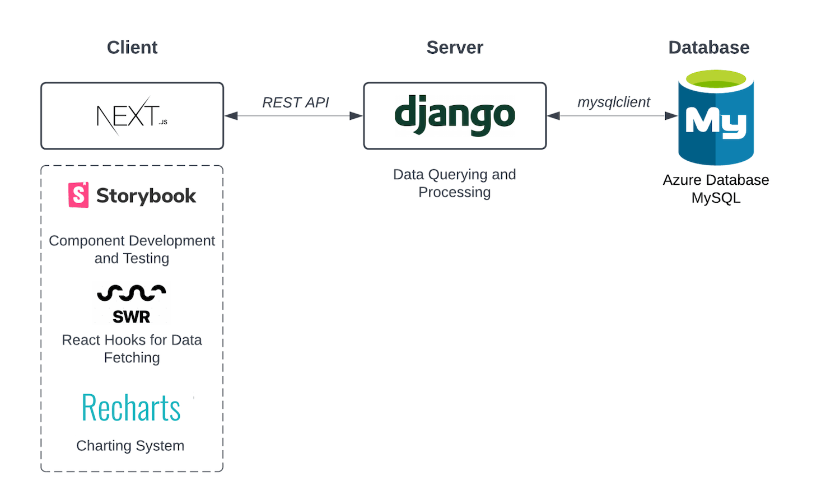The width and height of the screenshot is (840, 504).
Task: Select the 'Data Querying and Processing' caption
Action: (x=455, y=183)
